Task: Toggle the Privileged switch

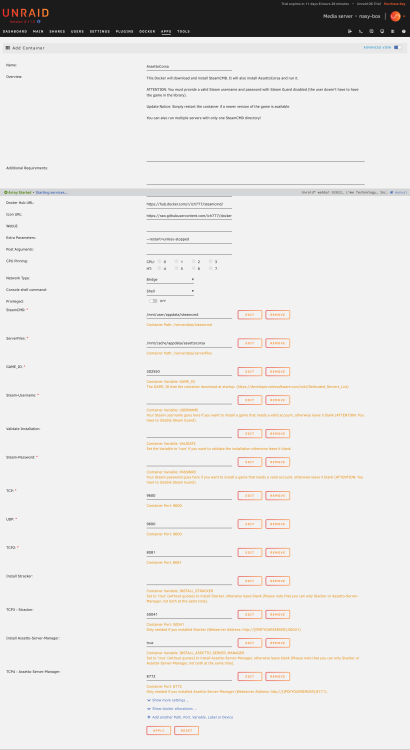Action: 153,301
